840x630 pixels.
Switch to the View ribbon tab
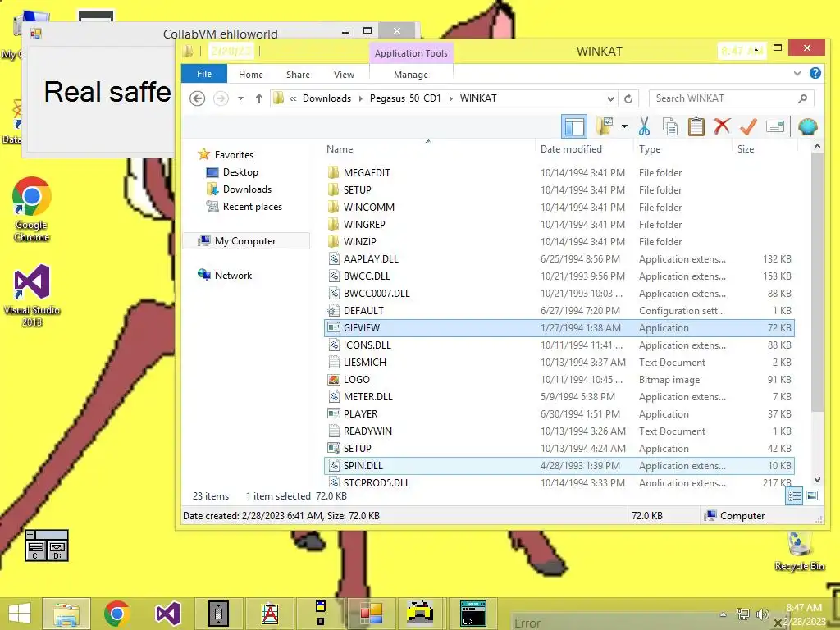click(x=344, y=75)
